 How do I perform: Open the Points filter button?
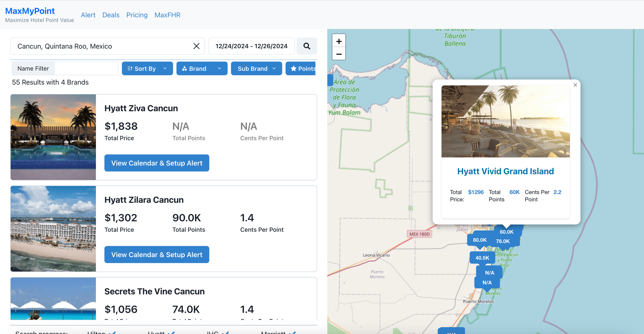(301, 69)
